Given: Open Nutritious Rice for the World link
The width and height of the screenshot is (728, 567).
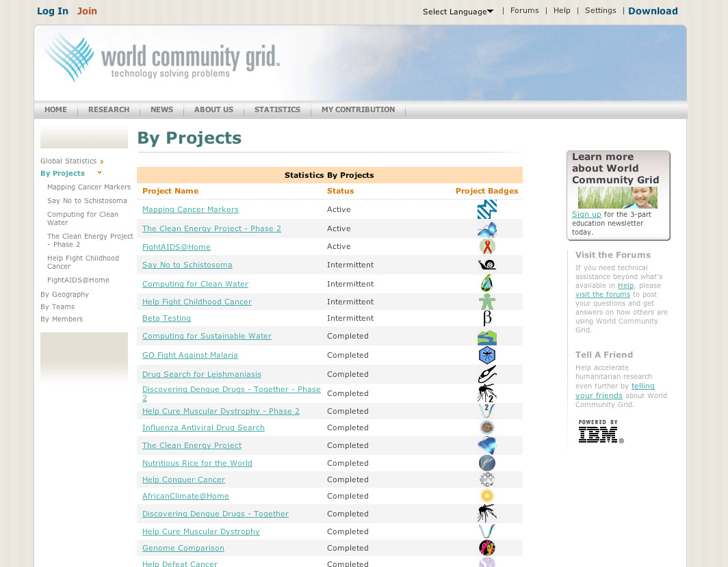Looking at the screenshot, I should (x=197, y=463).
